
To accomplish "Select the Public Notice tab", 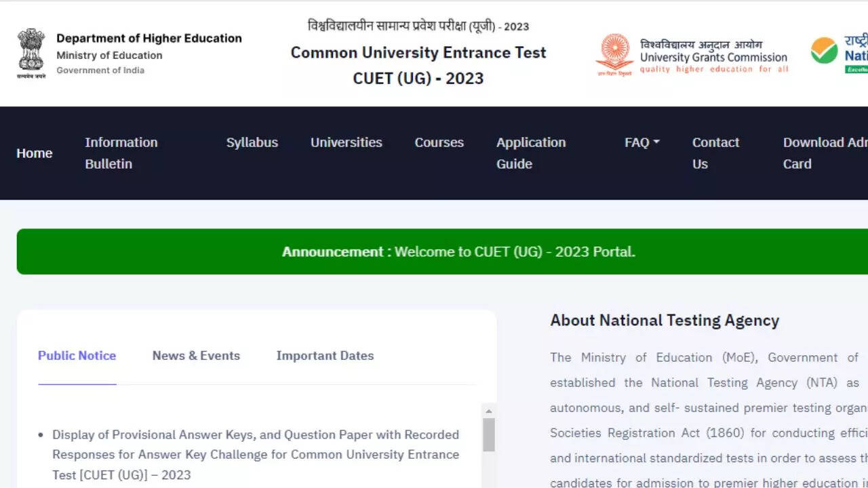I will [77, 356].
